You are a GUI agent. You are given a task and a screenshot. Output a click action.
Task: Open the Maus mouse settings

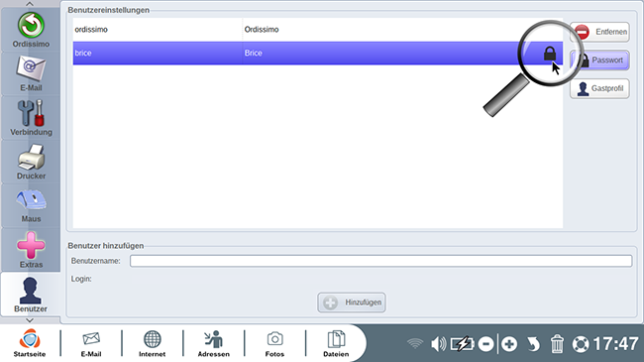[x=31, y=205]
